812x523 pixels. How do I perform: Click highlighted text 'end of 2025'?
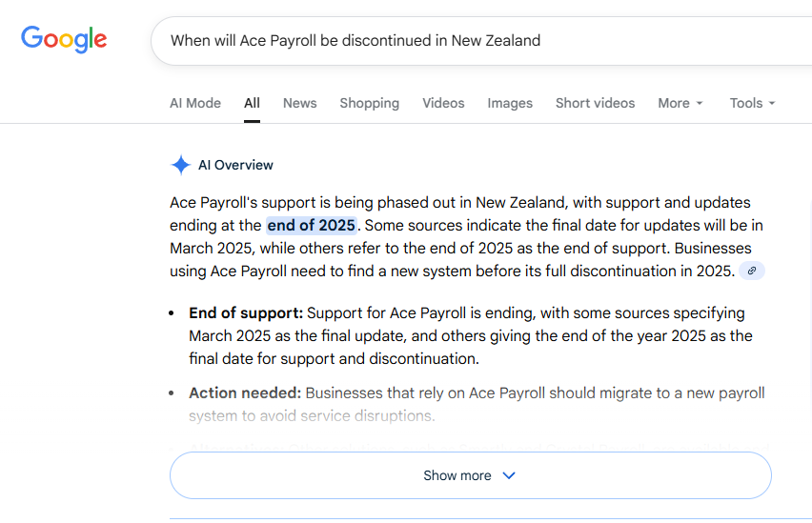coord(311,226)
